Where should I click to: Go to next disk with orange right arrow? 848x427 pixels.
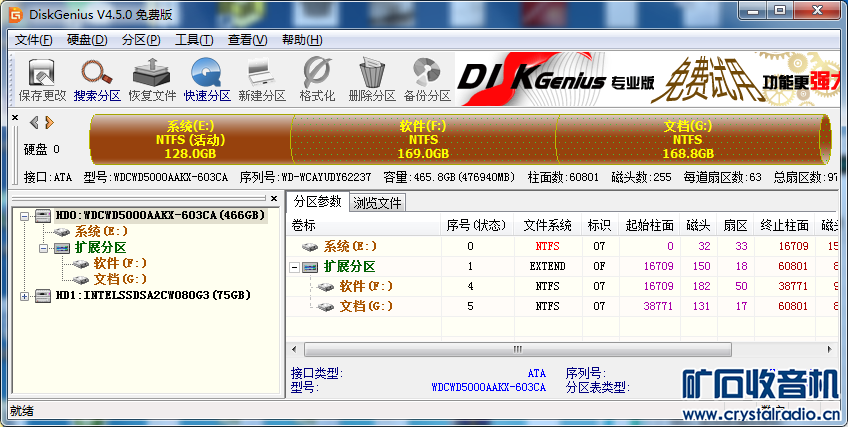pos(49,123)
